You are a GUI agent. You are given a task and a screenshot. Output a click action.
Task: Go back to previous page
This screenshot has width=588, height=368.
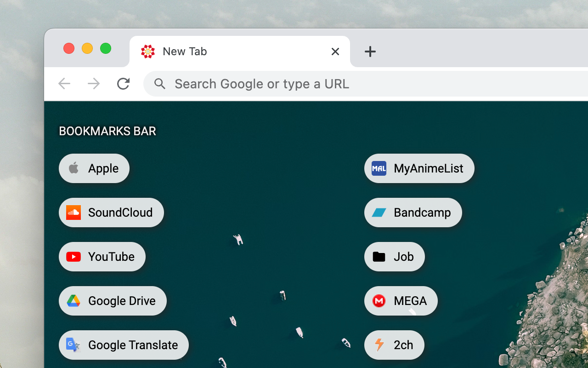[64, 84]
